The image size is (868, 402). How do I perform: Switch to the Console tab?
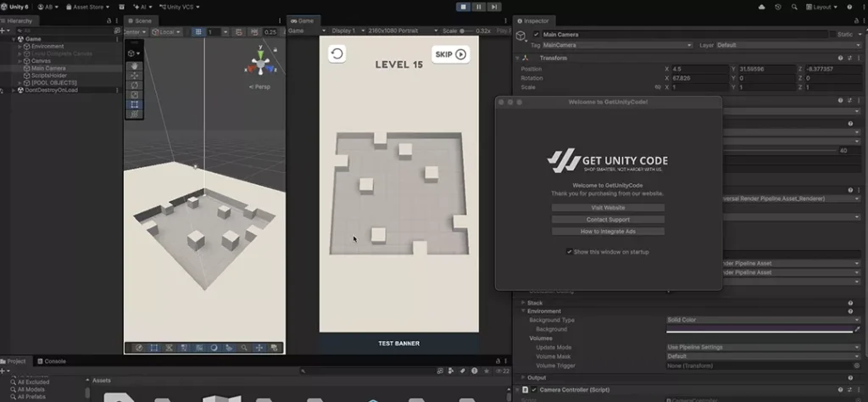(52, 361)
